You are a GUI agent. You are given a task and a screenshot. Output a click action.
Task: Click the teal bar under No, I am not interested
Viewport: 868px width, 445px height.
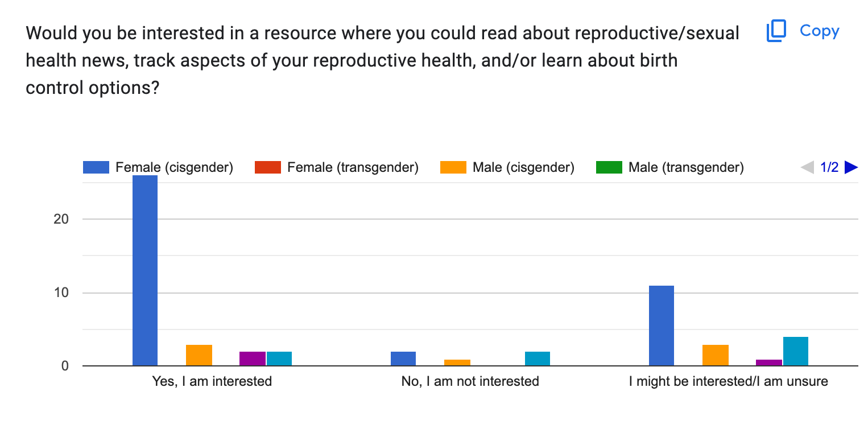tap(538, 359)
